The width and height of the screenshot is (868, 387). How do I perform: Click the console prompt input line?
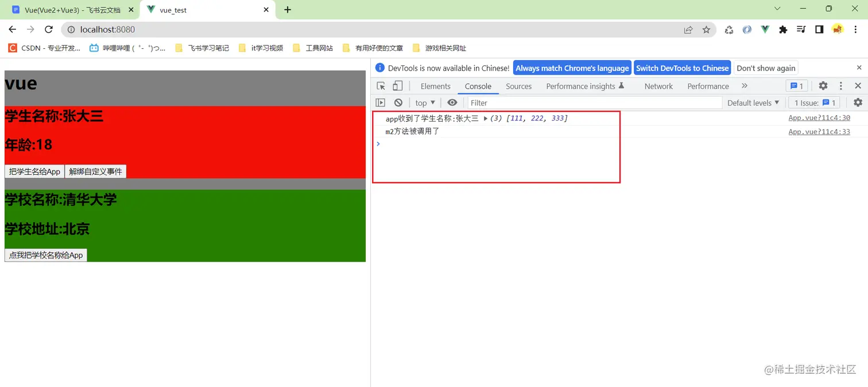coord(619,143)
